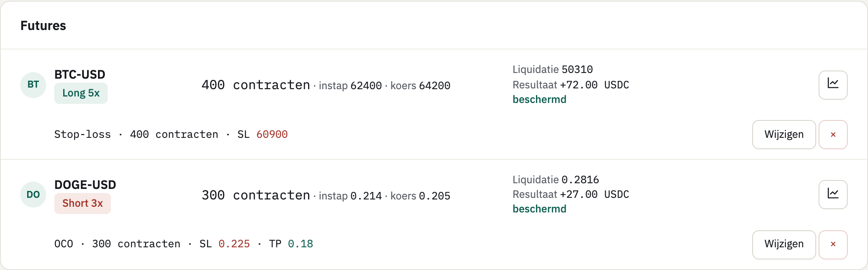Click the DO coin avatar icon

(x=33, y=195)
